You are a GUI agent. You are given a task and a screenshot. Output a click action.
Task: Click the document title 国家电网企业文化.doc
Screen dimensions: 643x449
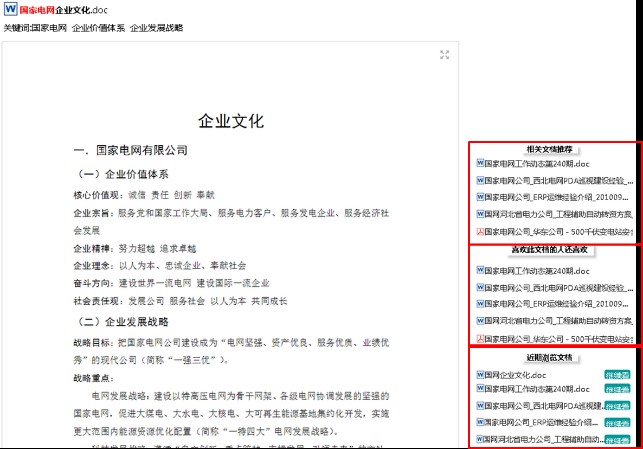tap(64, 10)
